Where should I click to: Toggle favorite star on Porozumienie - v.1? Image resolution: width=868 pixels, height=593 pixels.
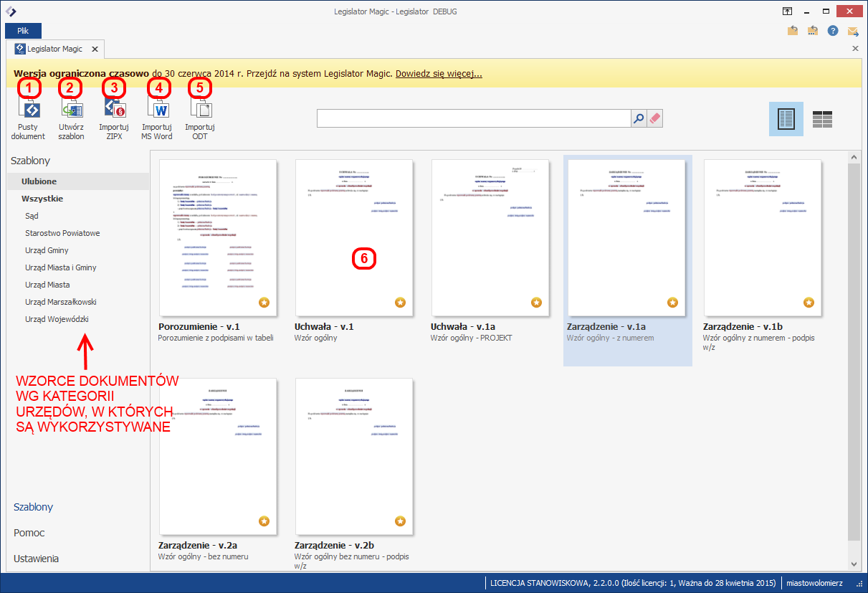click(x=264, y=303)
